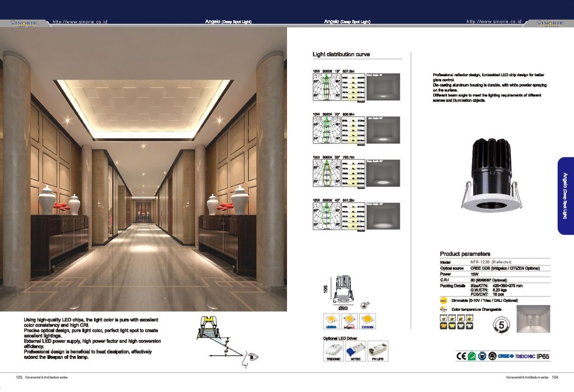Viewport: 574px width, 392px height.
Task: Click the Color temperature Changeable icon
Action: click(443, 309)
